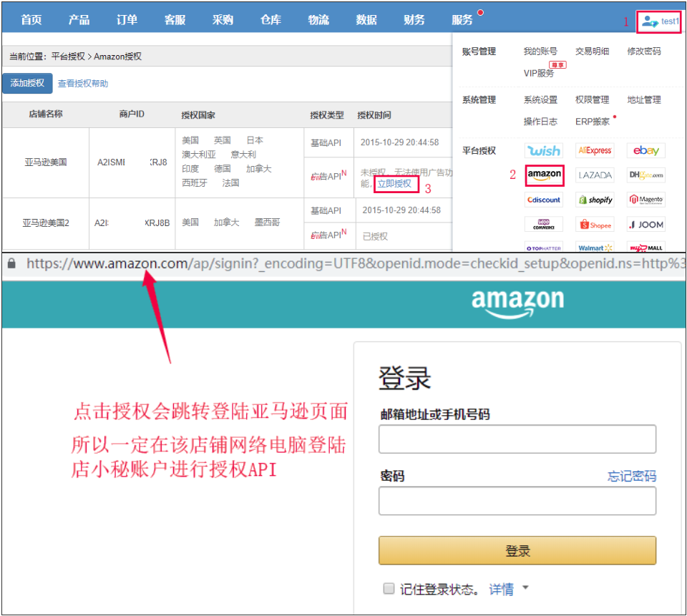Open the MyMall platform authorization icon
Screen dimensions: 687x616
click(x=645, y=247)
